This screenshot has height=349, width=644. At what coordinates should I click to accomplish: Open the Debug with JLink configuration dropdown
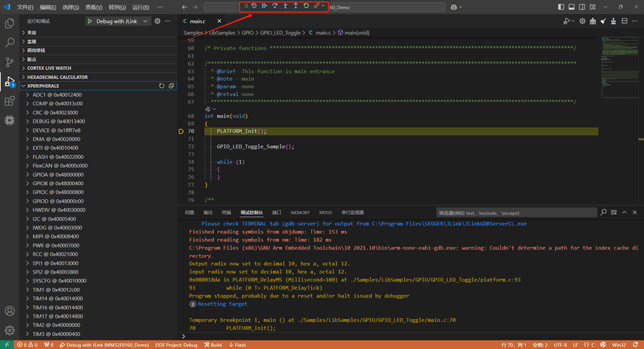coord(145,21)
